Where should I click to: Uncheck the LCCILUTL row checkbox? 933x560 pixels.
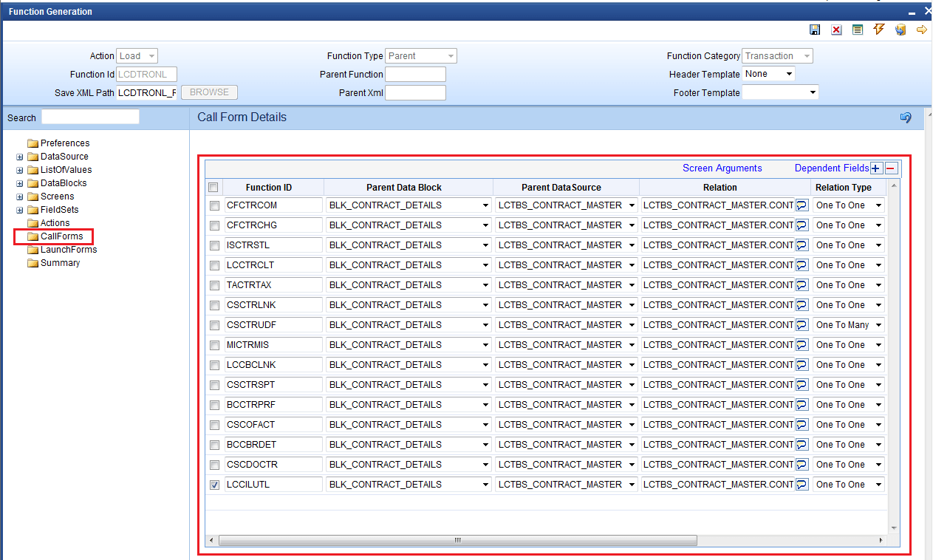point(214,485)
